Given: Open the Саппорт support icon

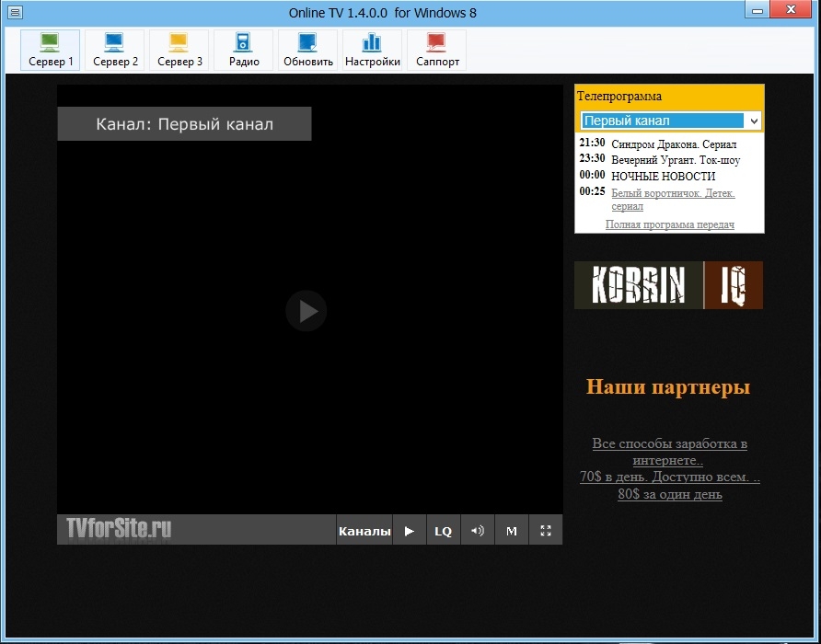Looking at the screenshot, I should point(437,50).
